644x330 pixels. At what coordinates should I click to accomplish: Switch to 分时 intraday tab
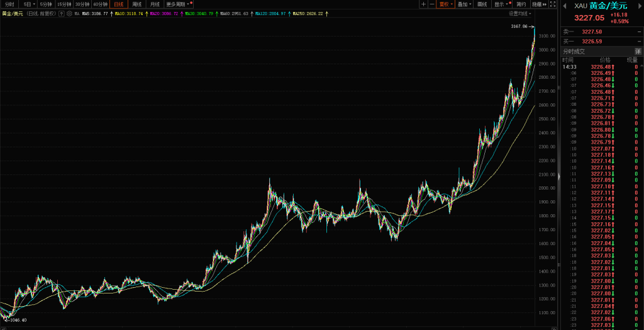9,4
